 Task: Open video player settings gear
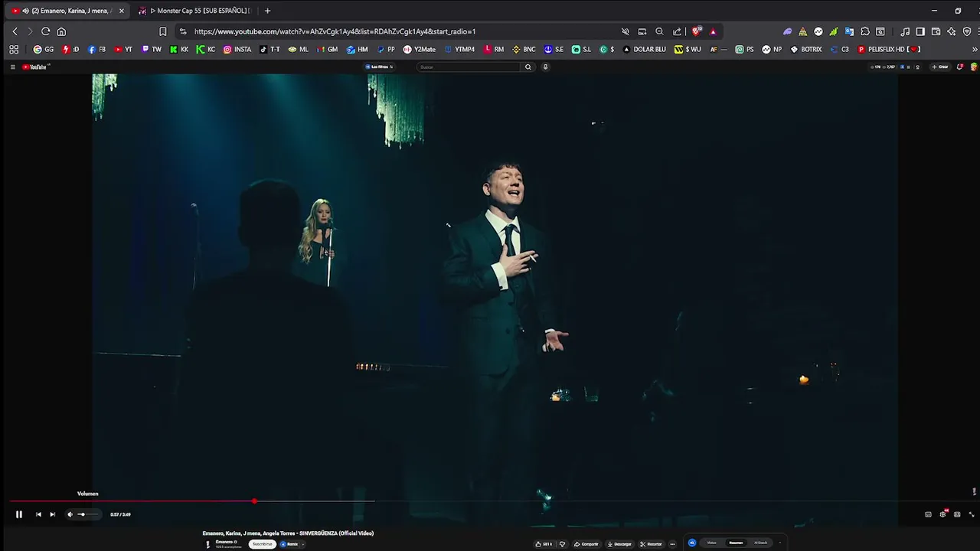(942, 514)
